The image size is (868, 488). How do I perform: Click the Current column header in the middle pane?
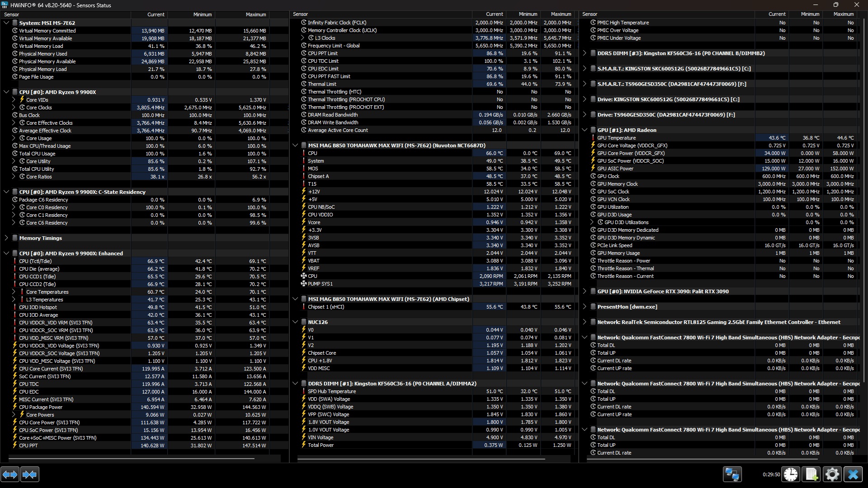pyautogui.click(x=489, y=14)
